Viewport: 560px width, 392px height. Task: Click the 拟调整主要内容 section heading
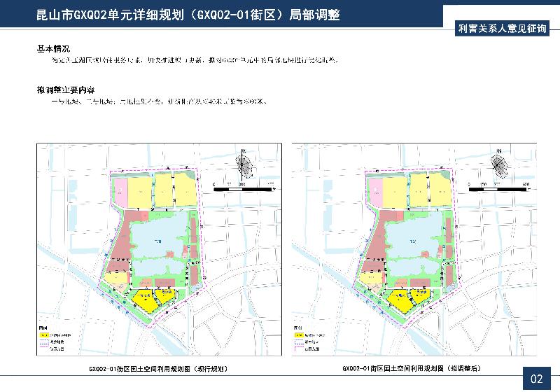[66, 91]
